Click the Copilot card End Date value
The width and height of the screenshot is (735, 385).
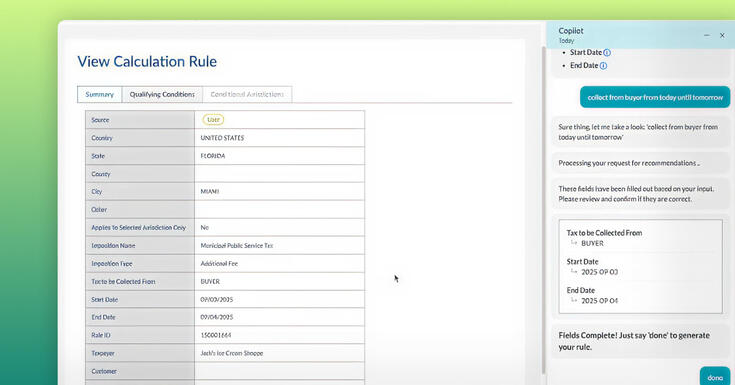click(600, 301)
